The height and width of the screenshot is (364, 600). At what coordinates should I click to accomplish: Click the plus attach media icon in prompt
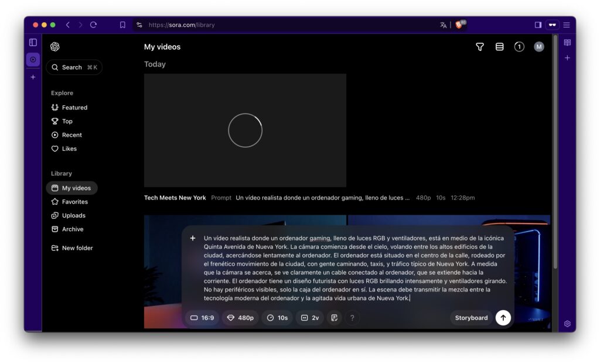pyautogui.click(x=193, y=238)
